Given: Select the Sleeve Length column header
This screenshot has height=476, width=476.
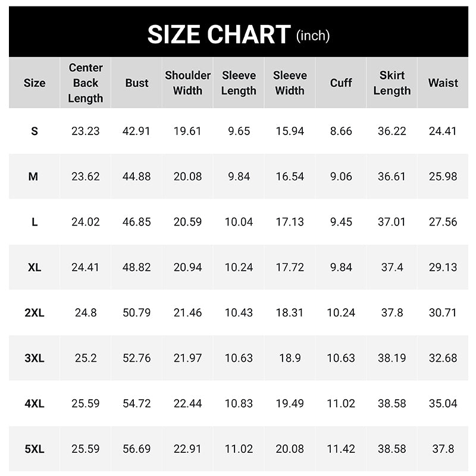Looking at the screenshot, I should point(239,83).
